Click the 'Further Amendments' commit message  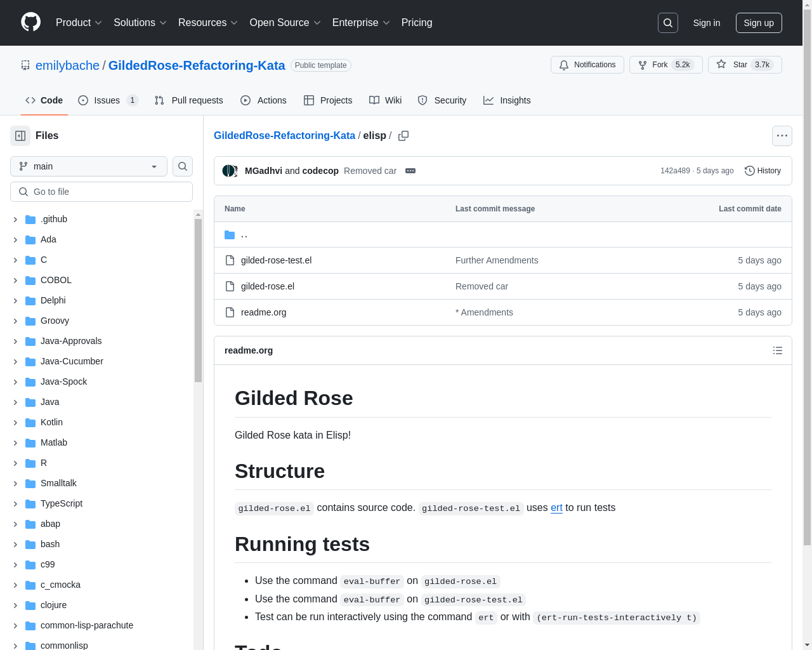click(x=497, y=260)
